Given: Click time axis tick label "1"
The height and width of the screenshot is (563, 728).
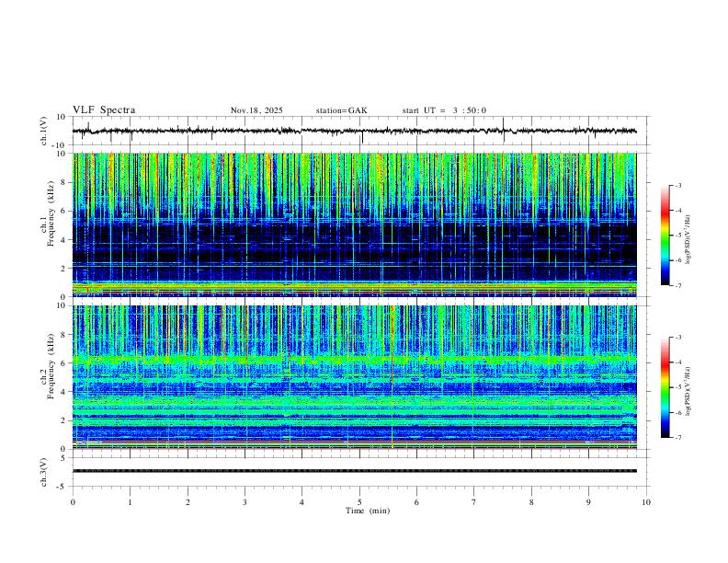Looking at the screenshot, I should (x=130, y=502).
